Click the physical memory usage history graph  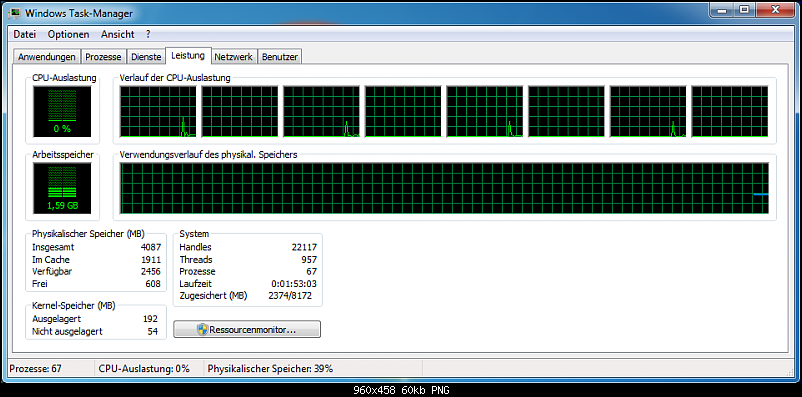click(x=444, y=188)
